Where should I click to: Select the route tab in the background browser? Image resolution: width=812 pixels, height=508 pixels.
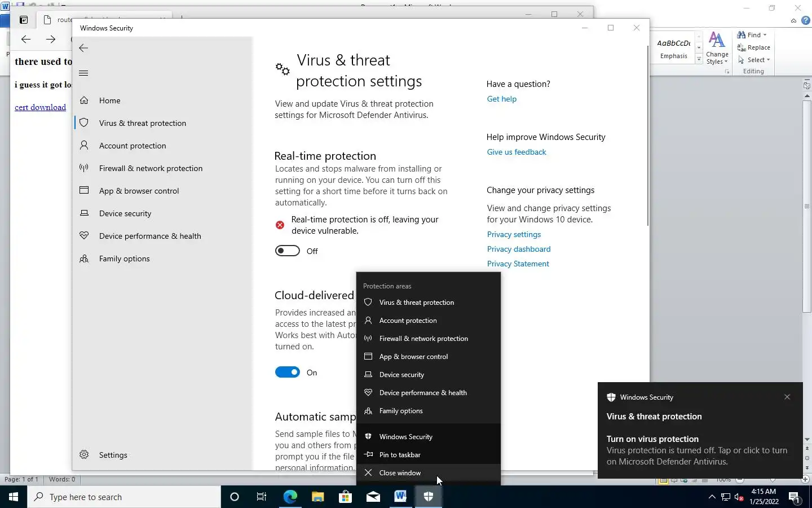(104, 20)
